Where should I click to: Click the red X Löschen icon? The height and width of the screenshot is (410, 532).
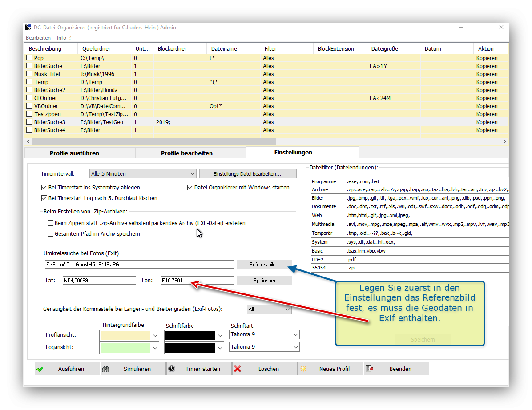point(238,369)
